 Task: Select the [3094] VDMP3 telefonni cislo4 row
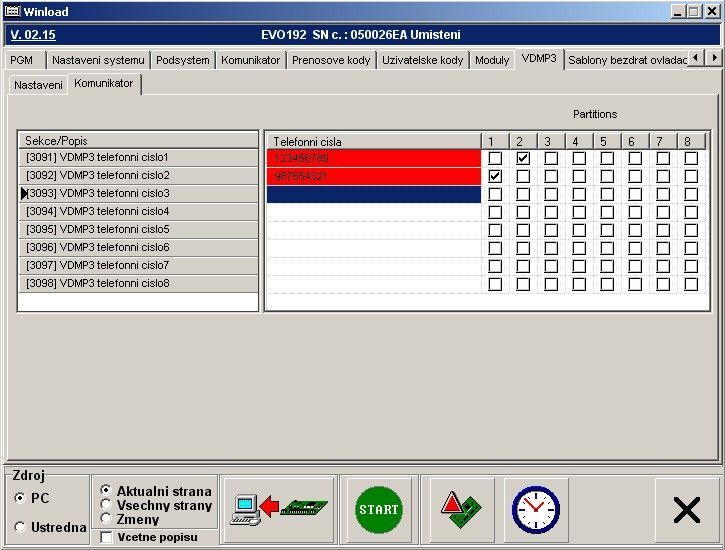pyautogui.click(x=140, y=212)
